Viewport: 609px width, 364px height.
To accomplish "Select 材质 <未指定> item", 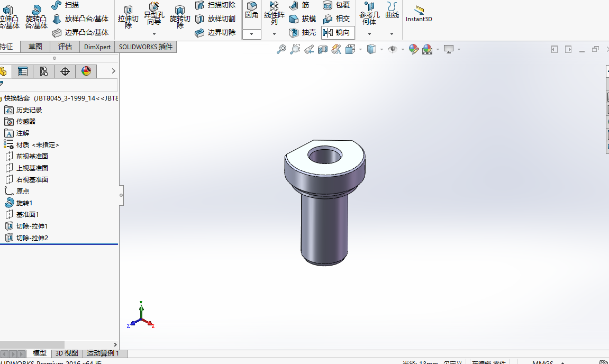I will pos(31,144).
